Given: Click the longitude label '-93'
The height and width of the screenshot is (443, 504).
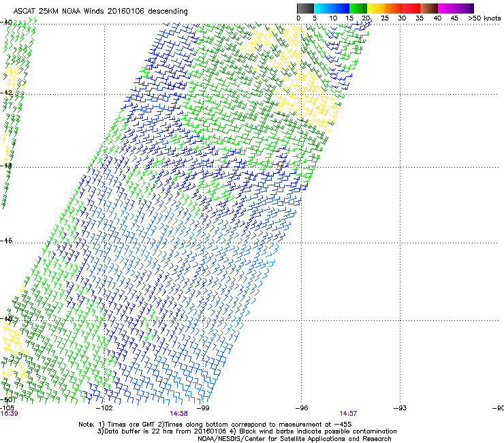Looking at the screenshot, I should tap(400, 408).
